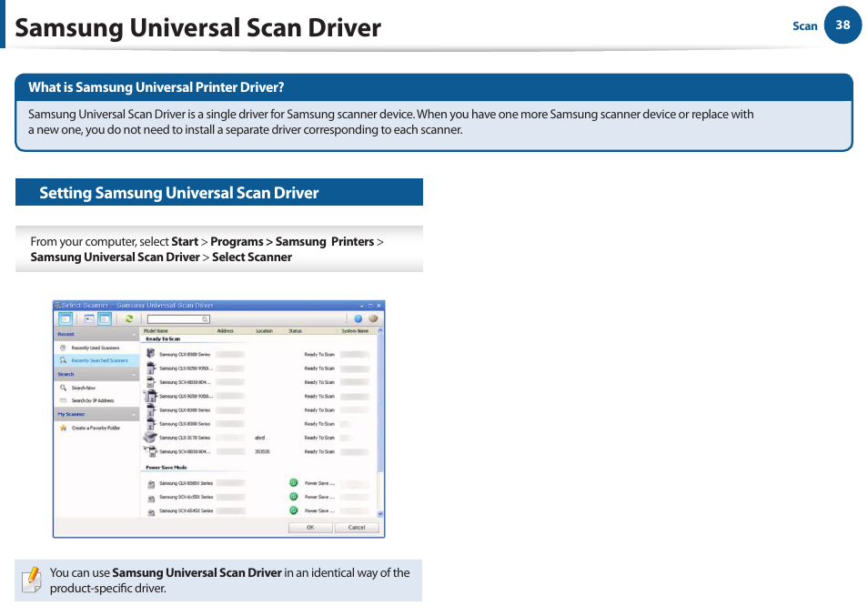This screenshot has width=868, height=616.
Task: Open Recently Used Scanners clock icon
Action: point(63,348)
